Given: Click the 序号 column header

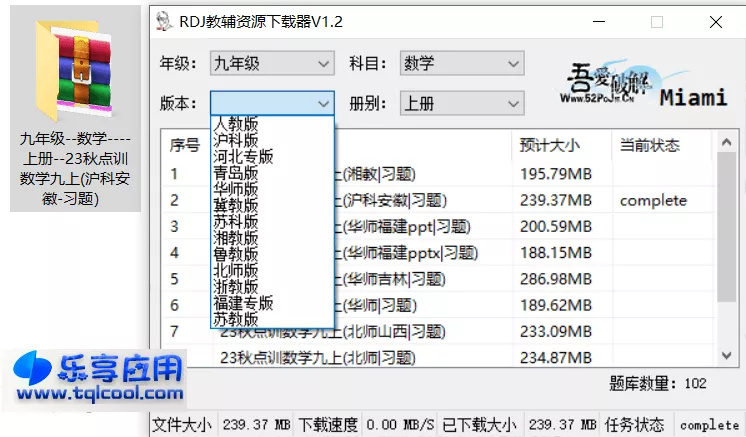Looking at the screenshot, I should point(185,145).
